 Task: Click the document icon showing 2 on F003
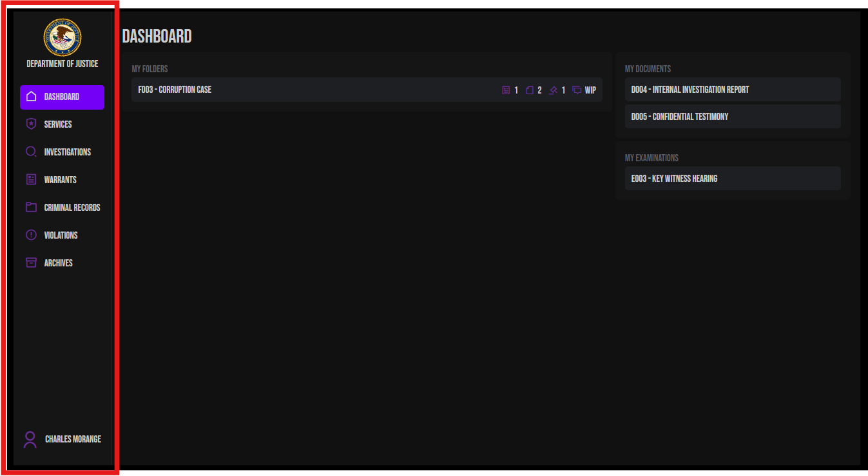tap(531, 90)
